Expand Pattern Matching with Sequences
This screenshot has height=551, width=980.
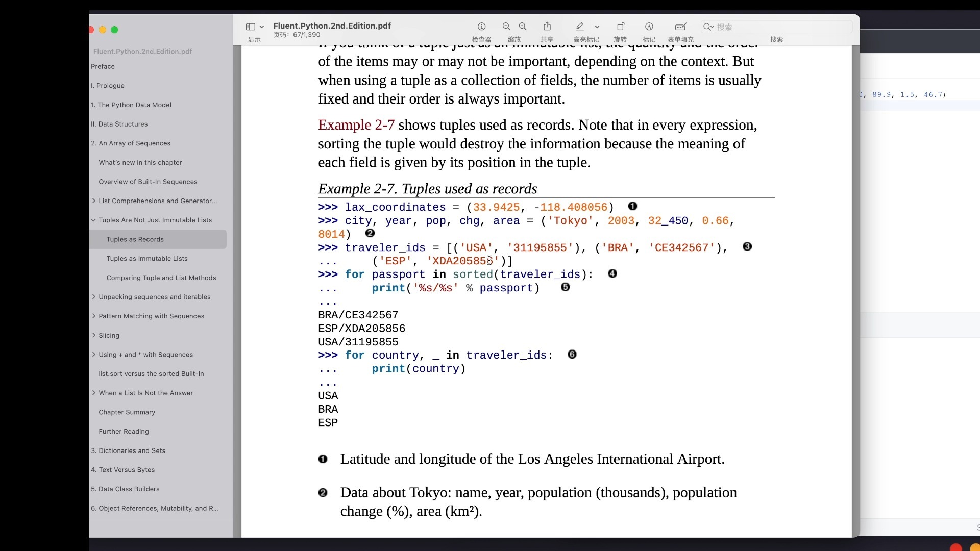[x=93, y=316]
